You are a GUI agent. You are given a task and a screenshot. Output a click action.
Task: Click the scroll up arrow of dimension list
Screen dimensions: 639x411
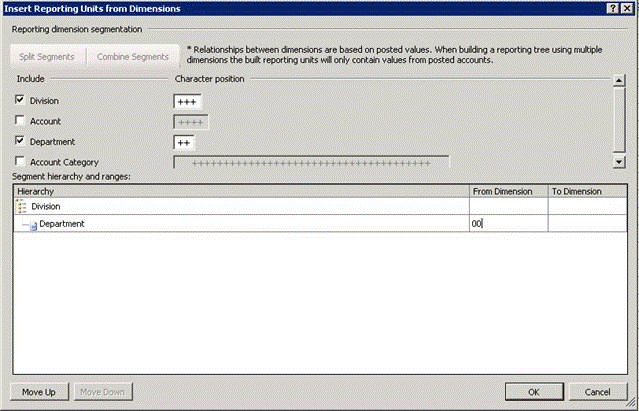click(x=619, y=81)
